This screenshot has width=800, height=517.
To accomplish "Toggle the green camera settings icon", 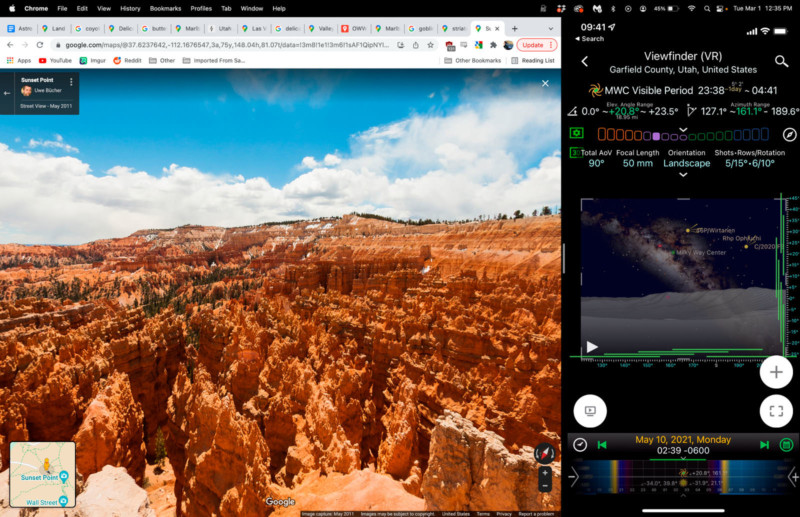I will [576, 133].
